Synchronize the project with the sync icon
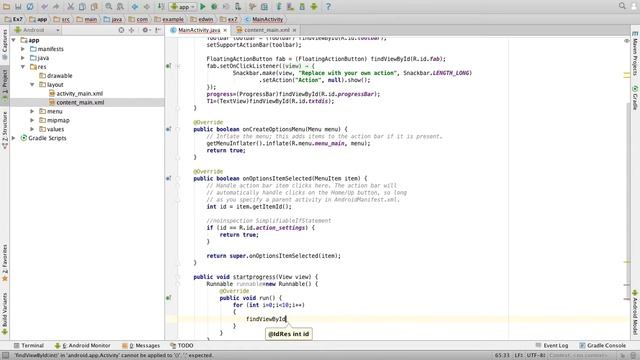 (30, 7)
